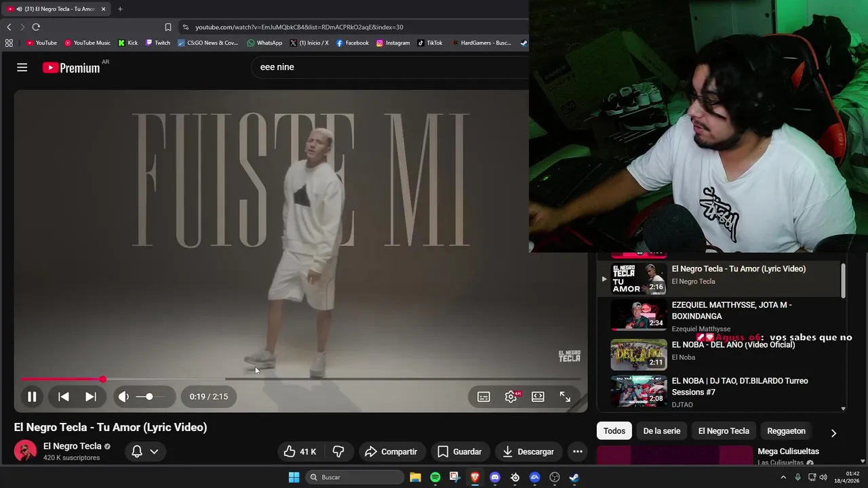Open the Instagram bookmark
Screen dimensions: 868x488
[x=393, y=43]
